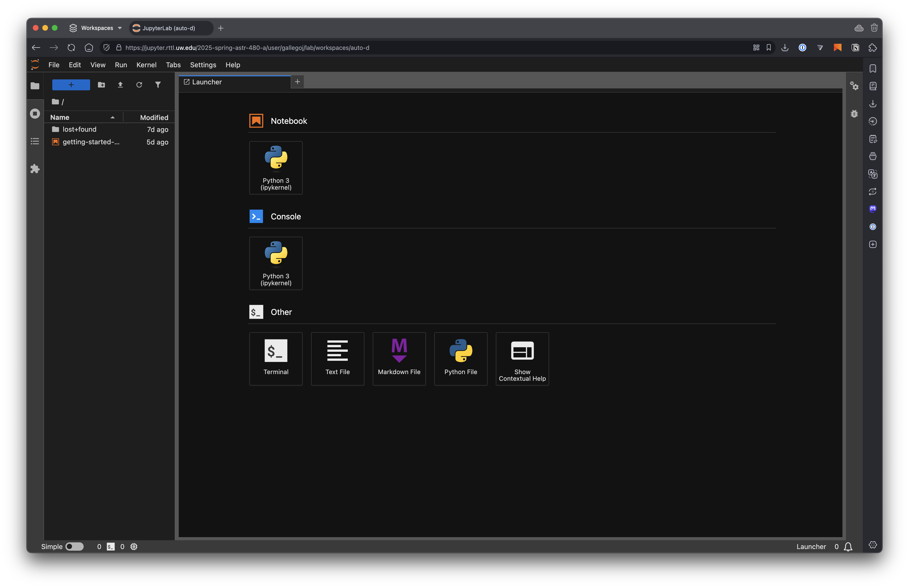This screenshot has width=909, height=588.
Task: Open the table of contents sidebar
Action: (35, 141)
